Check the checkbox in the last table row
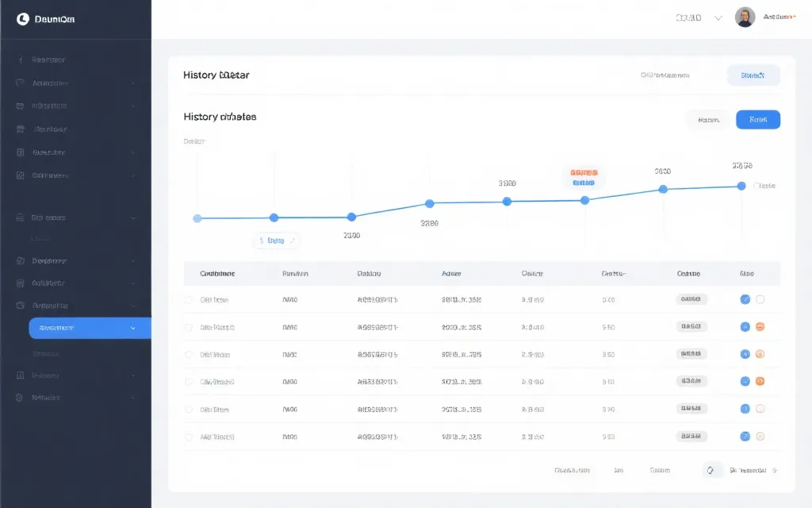Image resolution: width=812 pixels, height=508 pixels. click(x=189, y=437)
